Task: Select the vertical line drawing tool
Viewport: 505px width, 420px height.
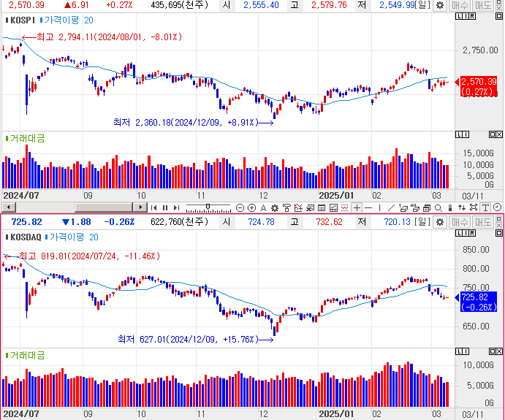Action: 380,208
